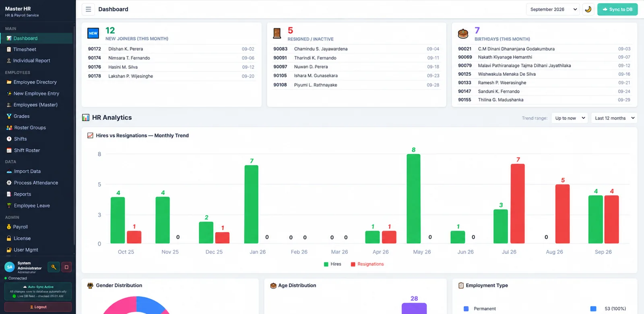The height and width of the screenshot is (314, 644).
Task: Click the Payroll money bag icon
Action: 9,227
